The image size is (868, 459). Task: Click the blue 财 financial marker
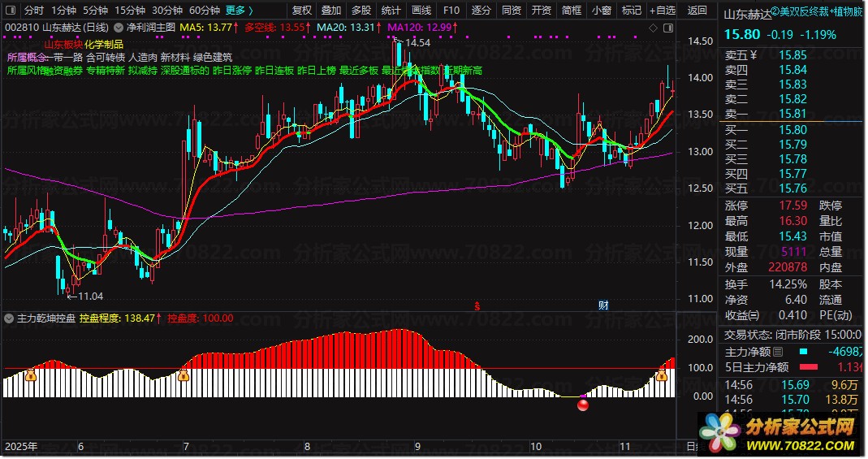click(603, 305)
